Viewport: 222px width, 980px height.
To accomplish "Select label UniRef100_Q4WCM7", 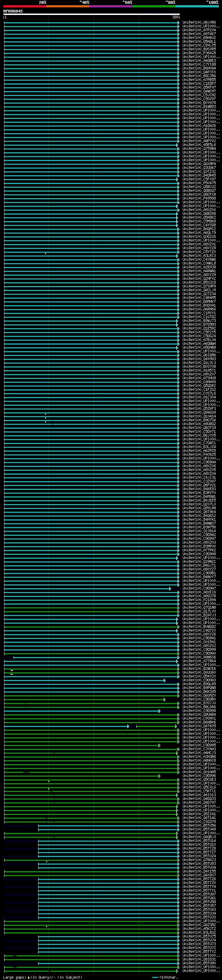I will tap(199, 91).
